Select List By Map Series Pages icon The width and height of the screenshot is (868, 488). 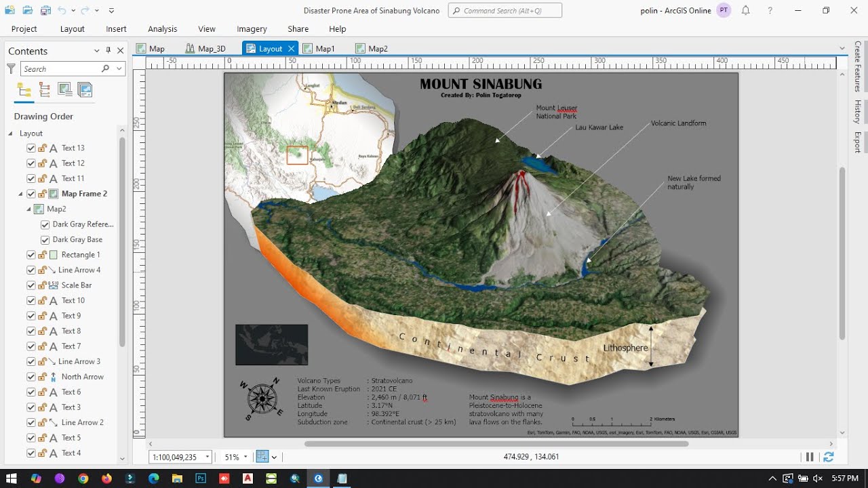pos(85,89)
